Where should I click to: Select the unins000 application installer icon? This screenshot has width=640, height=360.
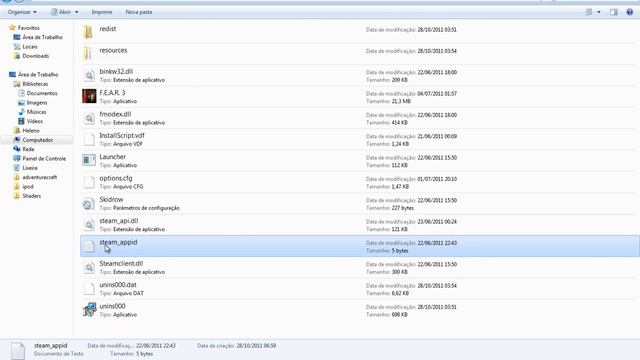(89, 310)
